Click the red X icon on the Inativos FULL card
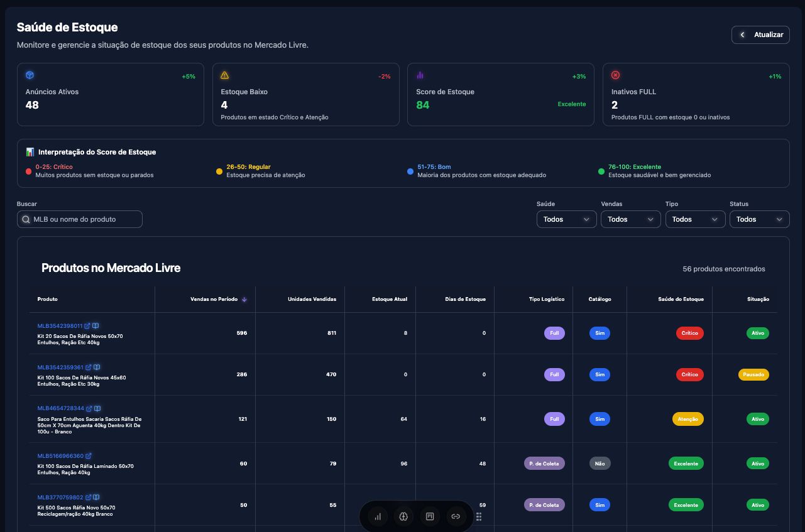This screenshot has width=805, height=532. [x=615, y=75]
